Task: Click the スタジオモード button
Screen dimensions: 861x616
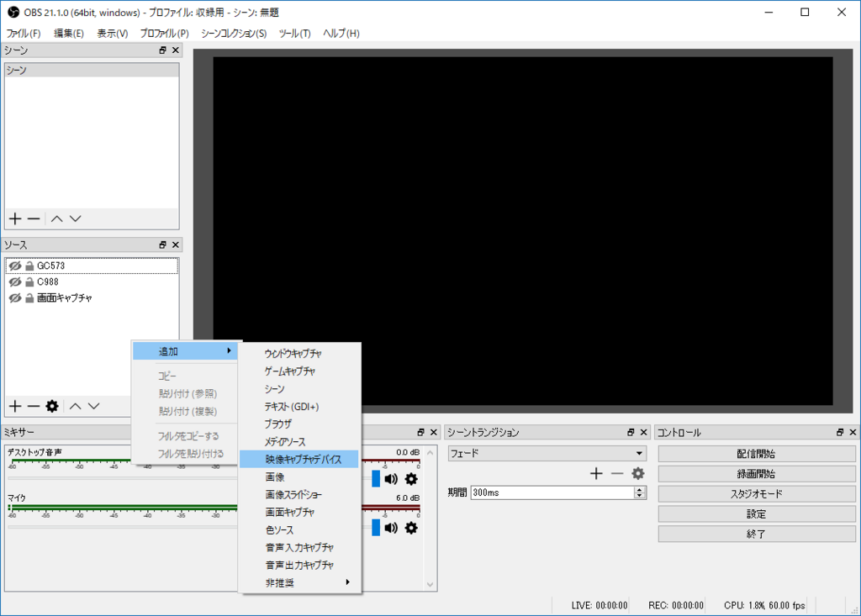Action: 754,492
